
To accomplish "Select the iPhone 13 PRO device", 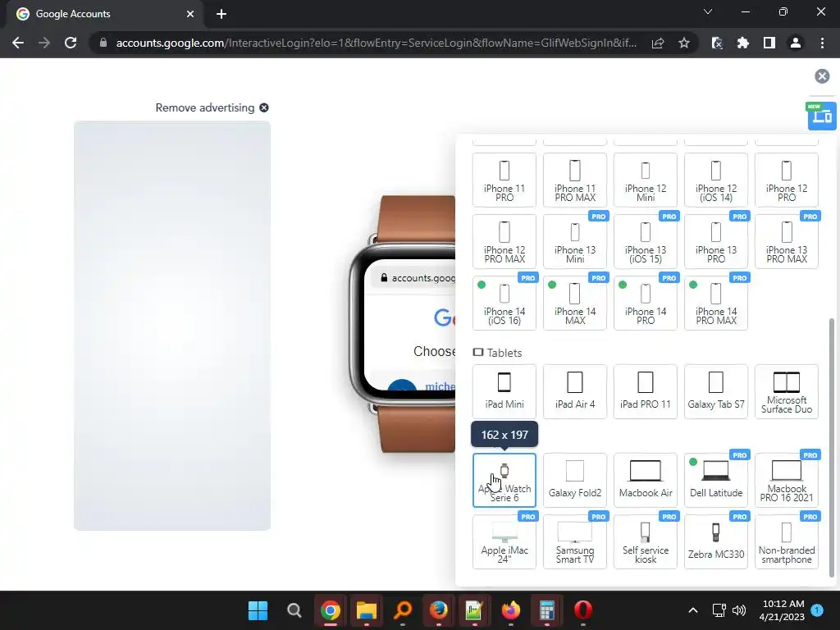I will click(715, 242).
